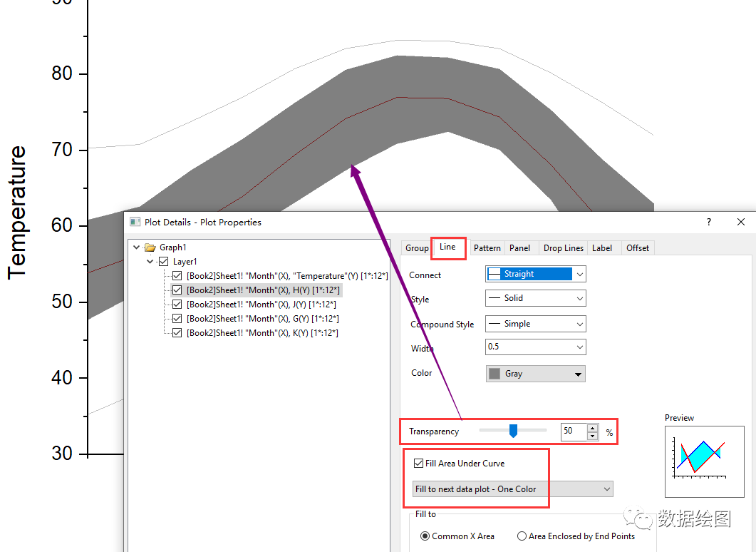The image size is (756, 552).
Task: Click the Graph1 folder icon
Action: tap(150, 247)
